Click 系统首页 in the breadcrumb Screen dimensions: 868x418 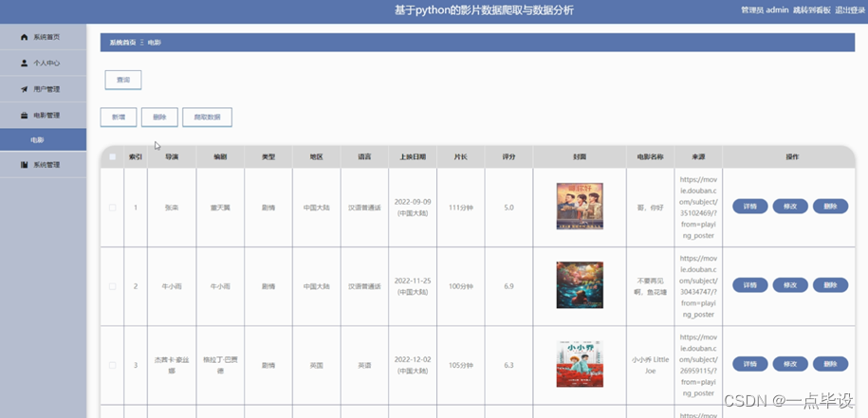point(122,43)
